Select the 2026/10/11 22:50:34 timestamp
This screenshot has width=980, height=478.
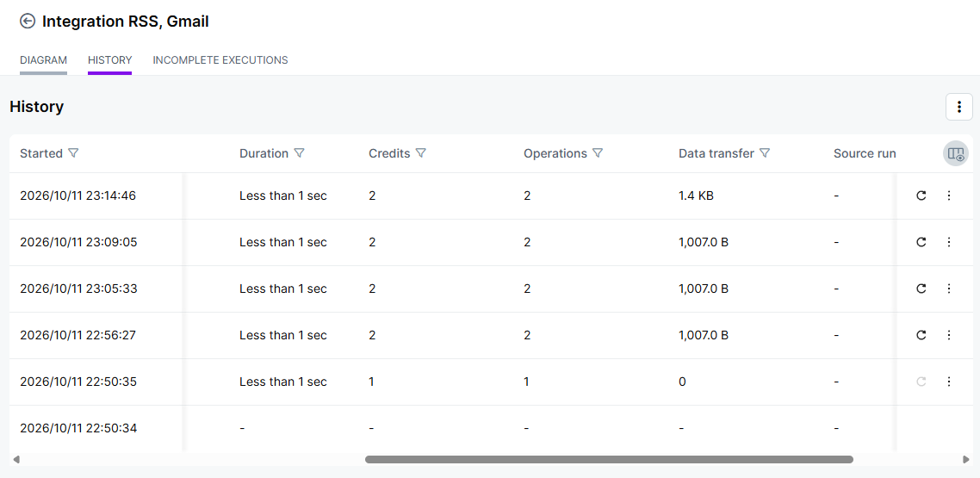click(x=78, y=428)
